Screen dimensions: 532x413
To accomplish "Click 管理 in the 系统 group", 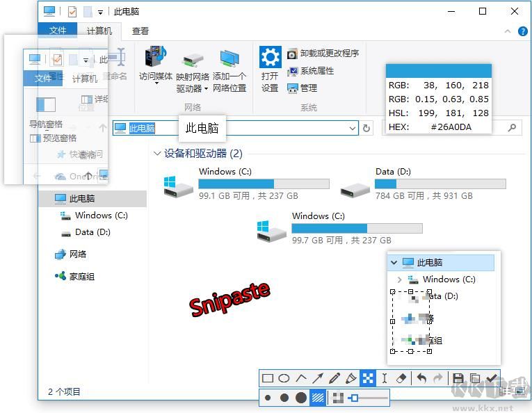I will (x=302, y=88).
